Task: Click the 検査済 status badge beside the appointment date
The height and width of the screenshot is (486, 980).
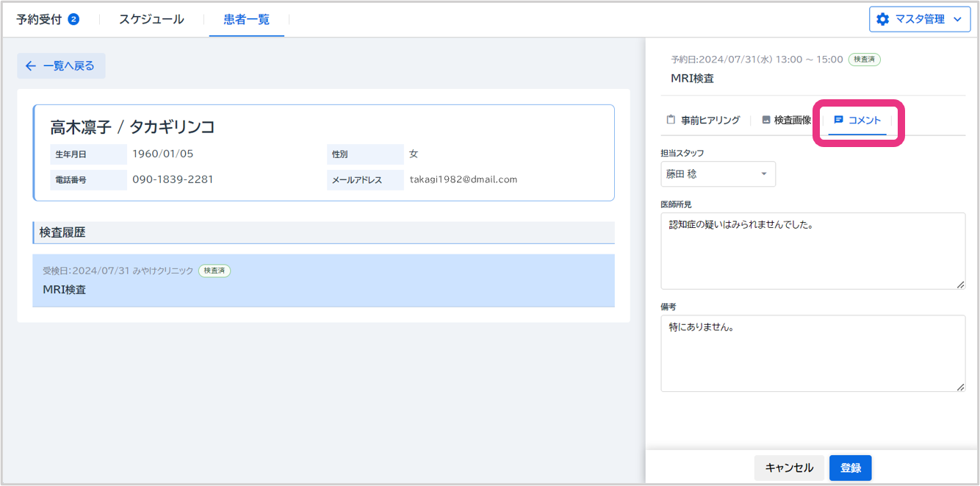Action: [x=864, y=60]
